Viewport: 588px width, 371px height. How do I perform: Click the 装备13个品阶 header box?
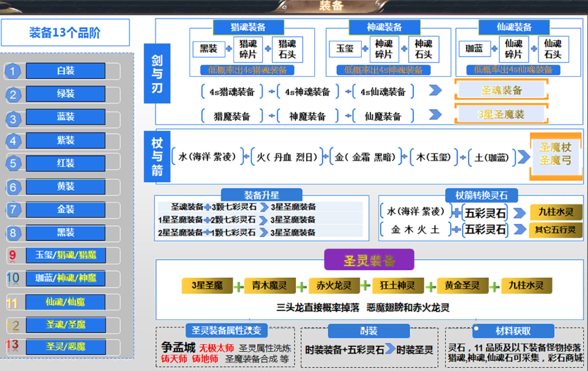coord(65,33)
